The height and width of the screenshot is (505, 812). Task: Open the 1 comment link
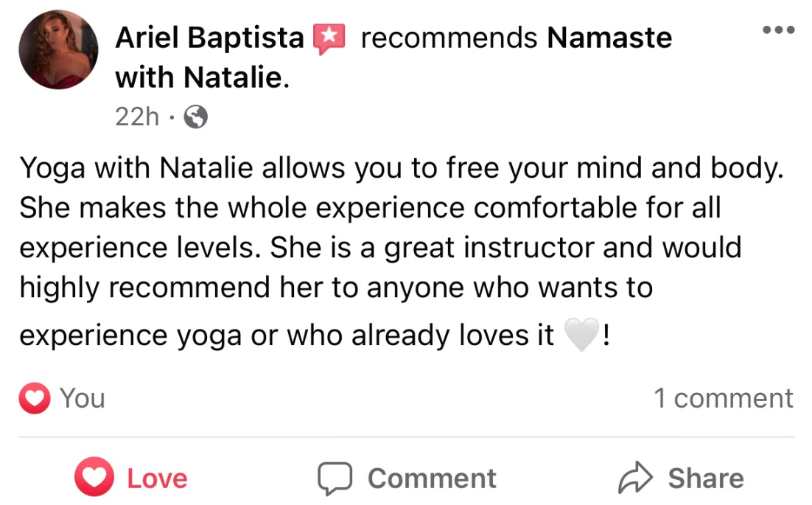(723, 399)
